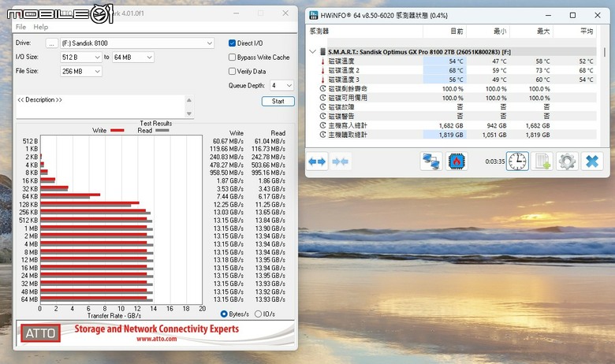The height and width of the screenshot is (364, 615).
Task: Click ATTO Start benchmark button
Action: [x=278, y=101]
